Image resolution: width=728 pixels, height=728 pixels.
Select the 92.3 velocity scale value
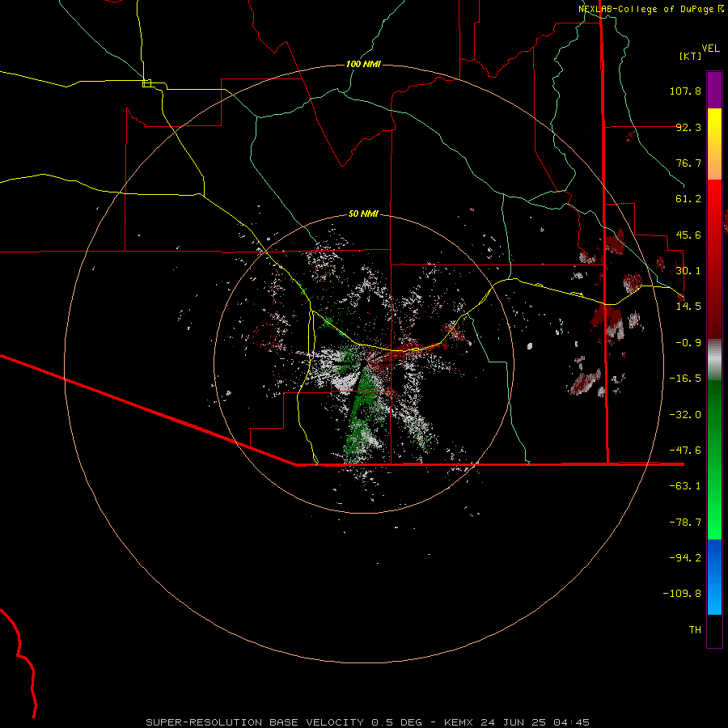688,127
